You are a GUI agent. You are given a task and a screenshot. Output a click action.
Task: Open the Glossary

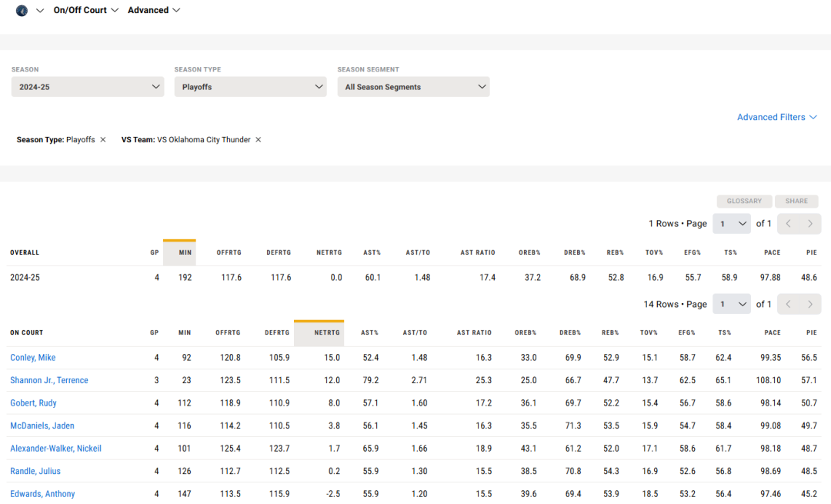[744, 202]
